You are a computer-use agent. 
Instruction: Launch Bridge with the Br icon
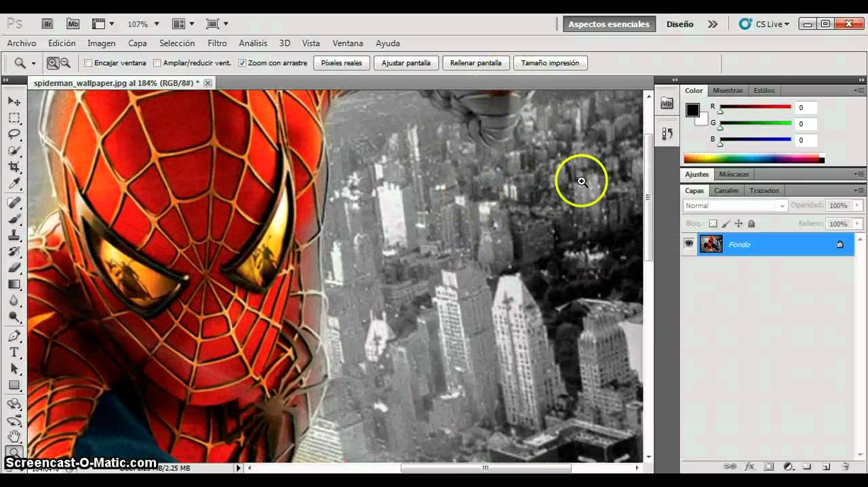click(x=48, y=24)
